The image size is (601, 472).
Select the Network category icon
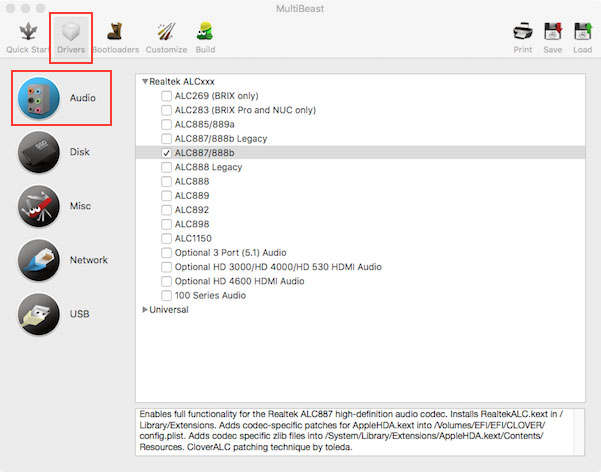[39, 260]
